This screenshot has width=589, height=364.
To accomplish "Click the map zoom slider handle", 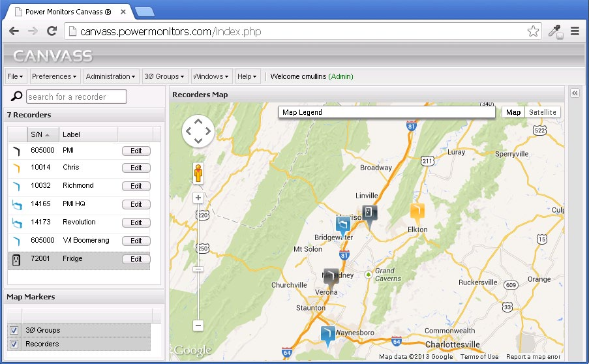I will pos(198,269).
